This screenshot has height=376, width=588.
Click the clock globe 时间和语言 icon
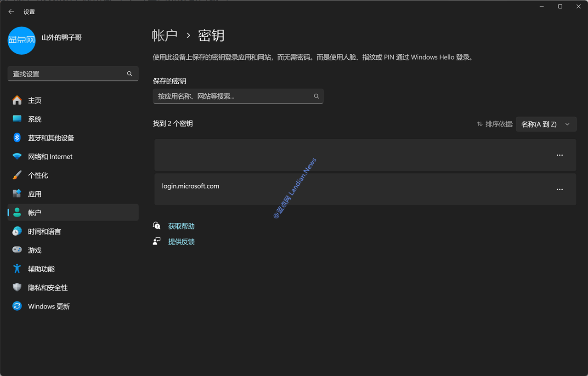(x=17, y=231)
